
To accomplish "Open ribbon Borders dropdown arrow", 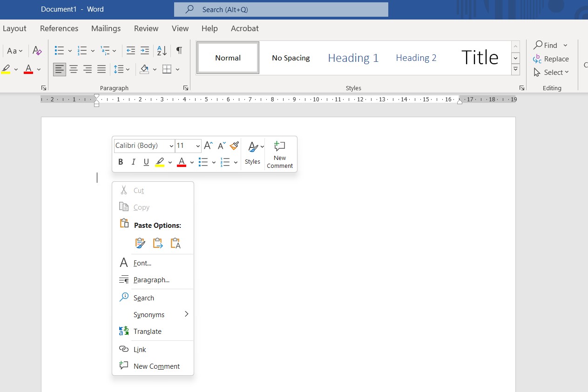I will (x=177, y=69).
